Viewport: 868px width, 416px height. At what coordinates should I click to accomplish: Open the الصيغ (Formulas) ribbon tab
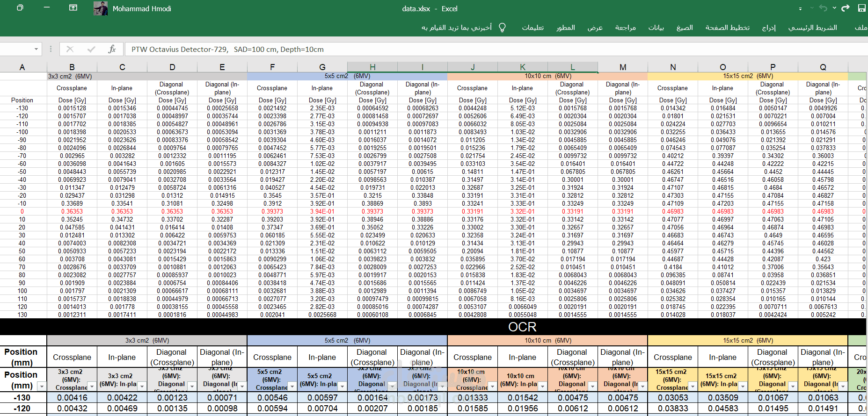685,28
